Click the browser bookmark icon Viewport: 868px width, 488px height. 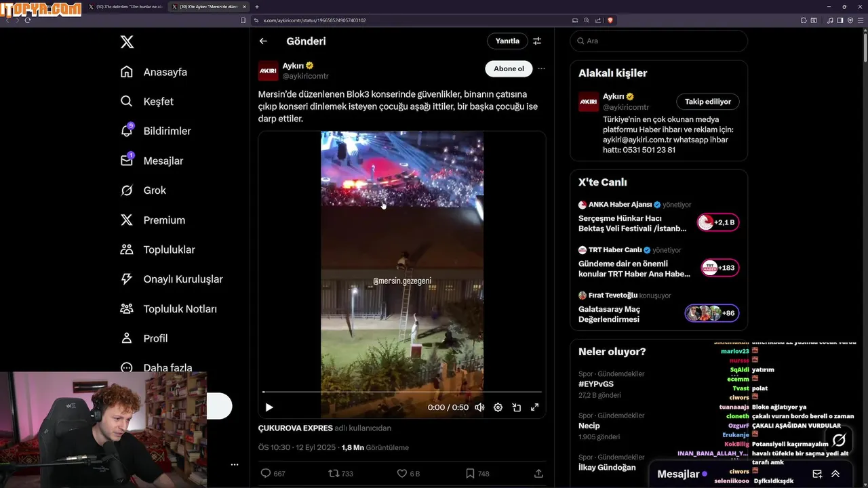243,20
